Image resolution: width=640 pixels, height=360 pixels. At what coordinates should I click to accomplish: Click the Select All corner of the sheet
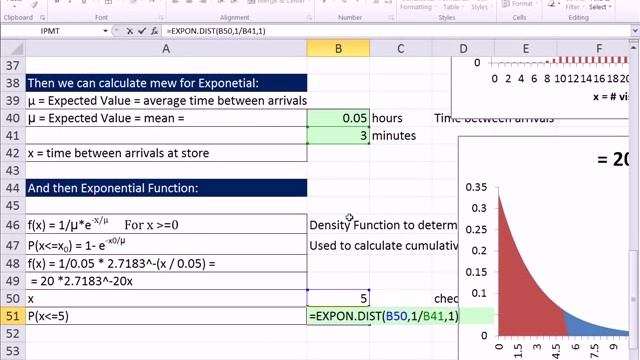pyautogui.click(x=13, y=49)
